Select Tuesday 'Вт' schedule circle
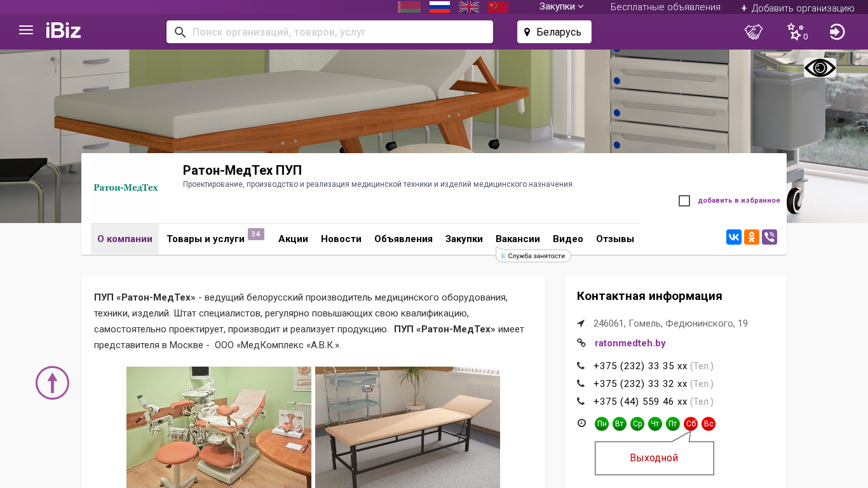This screenshot has height=488, width=868. pyautogui.click(x=620, y=424)
